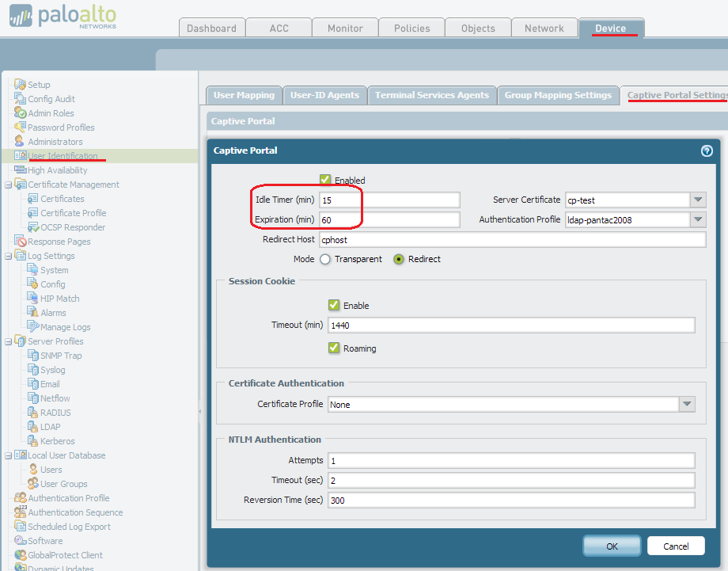Click the NTLM Attempts field
The width and height of the screenshot is (728, 571).
[x=511, y=460]
